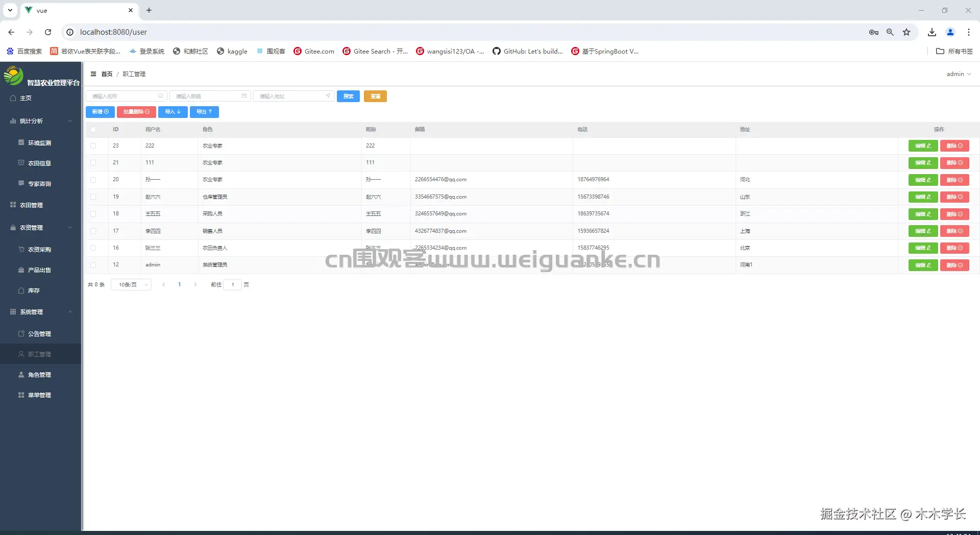Check the row with ID 19
980x535 pixels.
(x=93, y=197)
